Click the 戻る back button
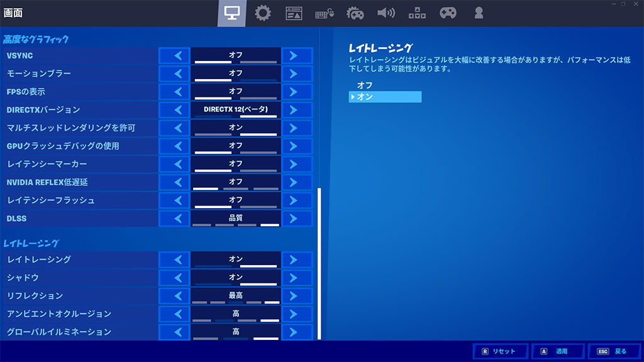 tap(614, 351)
